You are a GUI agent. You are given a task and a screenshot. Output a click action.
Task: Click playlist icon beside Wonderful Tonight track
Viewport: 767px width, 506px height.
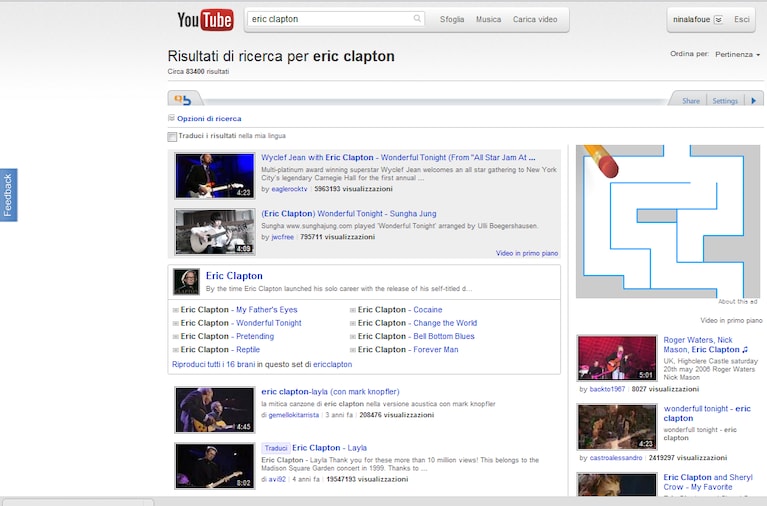click(176, 323)
